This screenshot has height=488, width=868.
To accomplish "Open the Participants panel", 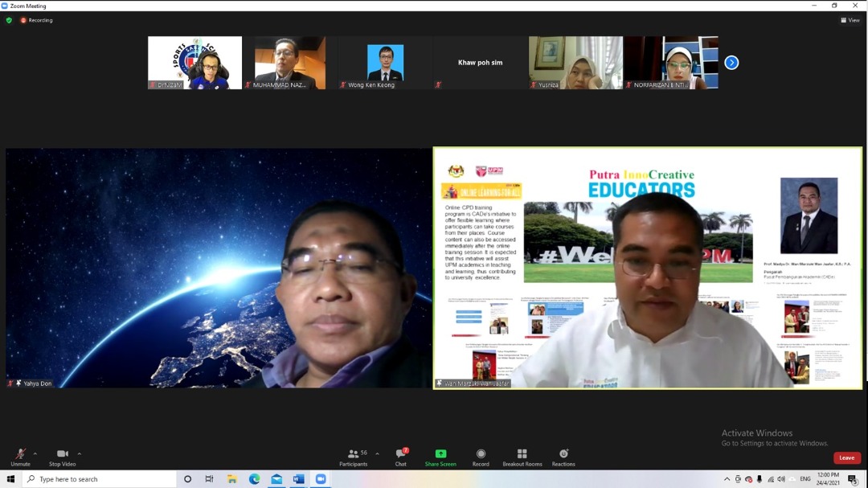I will (x=353, y=457).
